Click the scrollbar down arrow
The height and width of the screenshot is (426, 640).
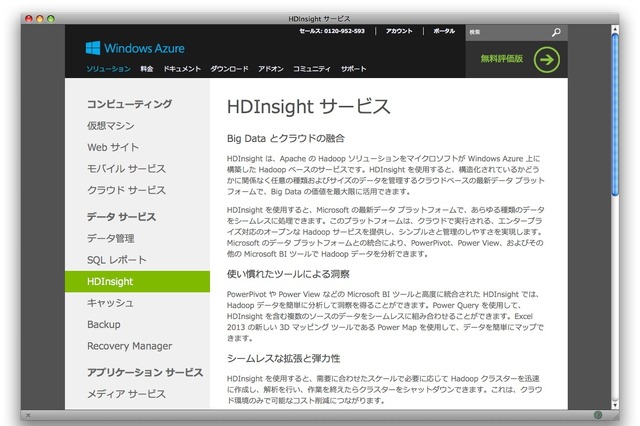(x=615, y=405)
